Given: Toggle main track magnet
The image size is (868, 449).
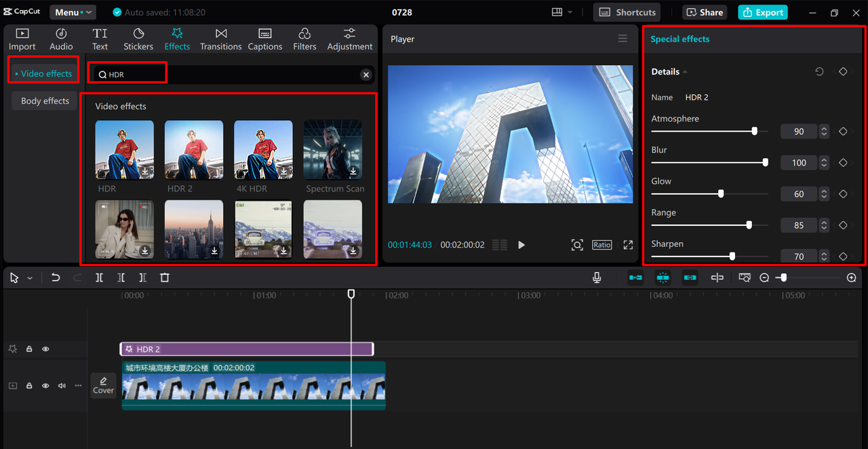Looking at the screenshot, I should point(635,277).
